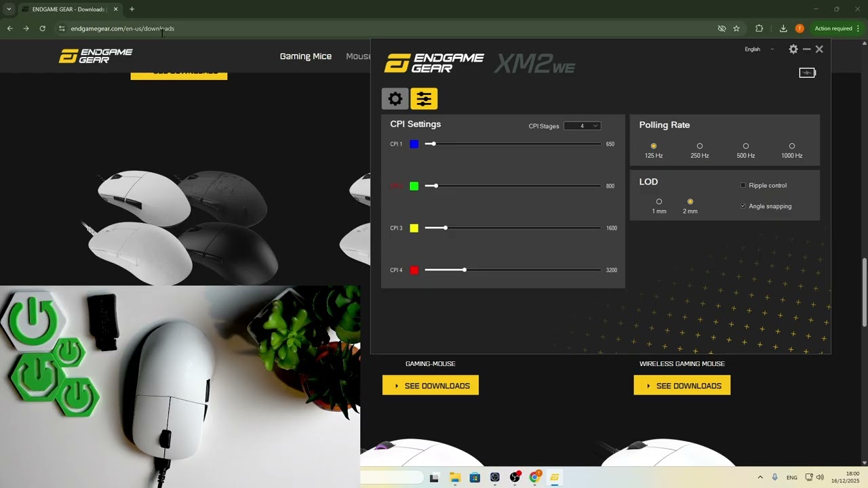Click the CPI 4 slider handle
Screen dimensions: 868x488
pos(465,270)
